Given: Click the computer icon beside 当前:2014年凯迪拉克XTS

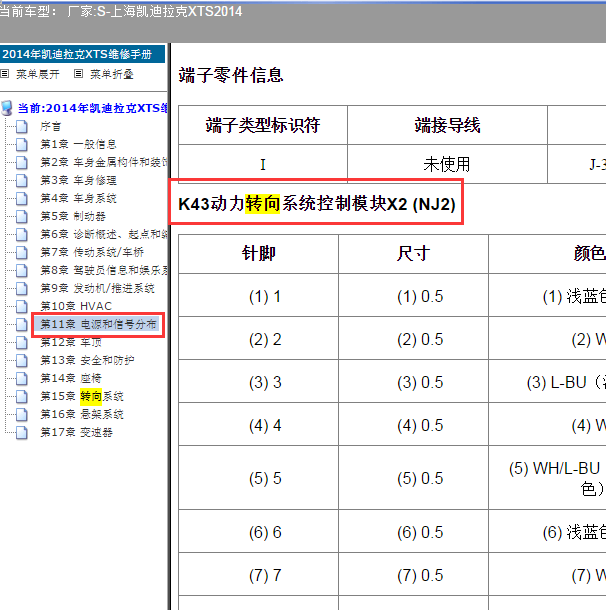Looking at the screenshot, I should click(x=7, y=108).
